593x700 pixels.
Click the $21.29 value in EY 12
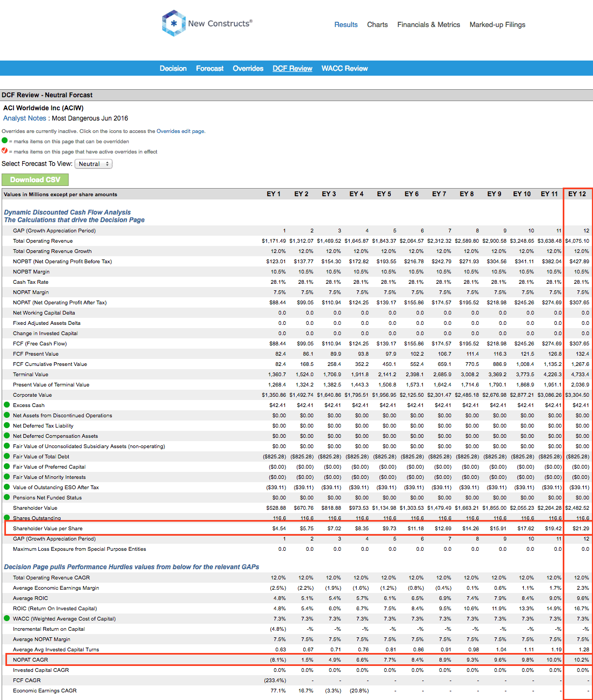[581, 528]
